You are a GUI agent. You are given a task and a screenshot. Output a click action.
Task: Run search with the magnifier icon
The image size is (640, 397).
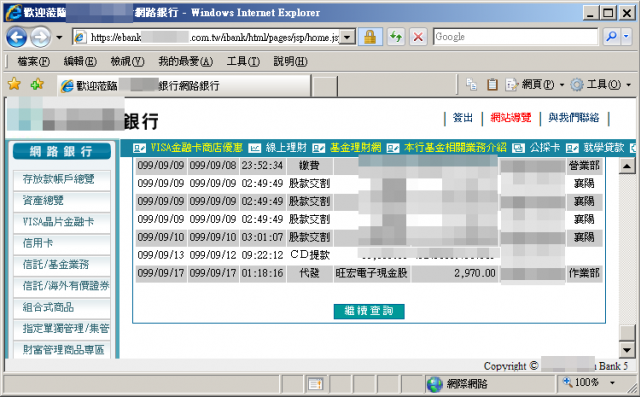[611, 37]
